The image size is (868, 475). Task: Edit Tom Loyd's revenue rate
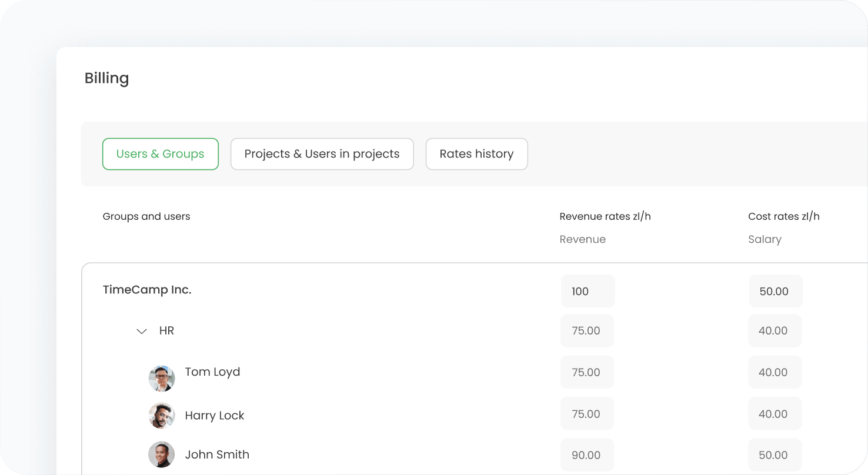click(x=587, y=372)
